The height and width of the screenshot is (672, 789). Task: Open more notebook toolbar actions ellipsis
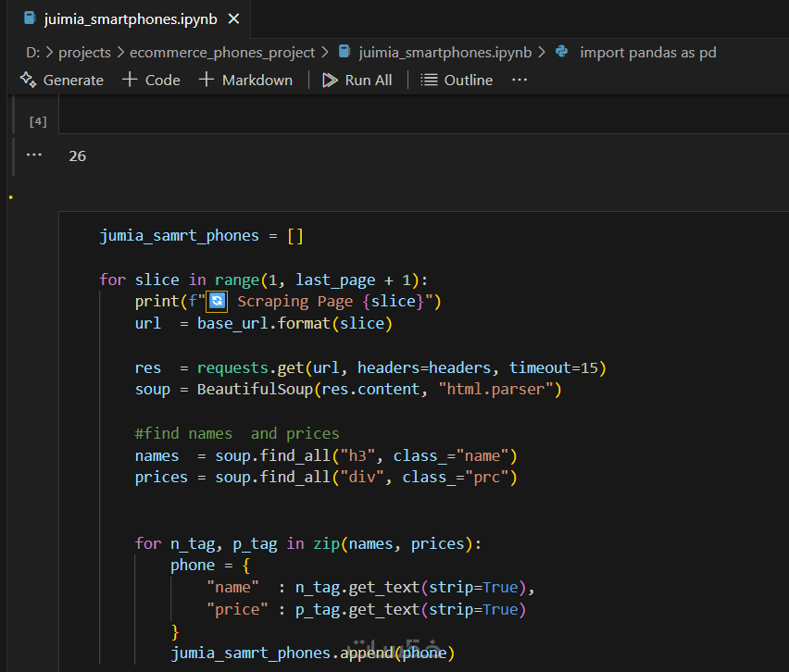click(x=520, y=80)
